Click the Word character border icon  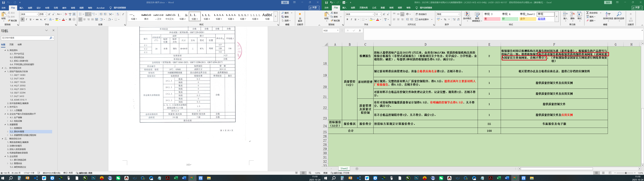point(74,14)
